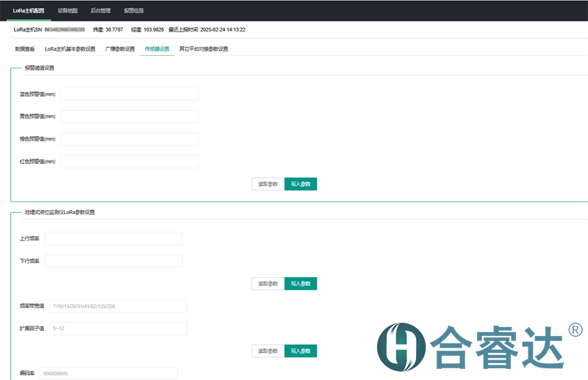
Task: Click 读取参数 below the 扩展因子值 field
Action: pos(268,351)
